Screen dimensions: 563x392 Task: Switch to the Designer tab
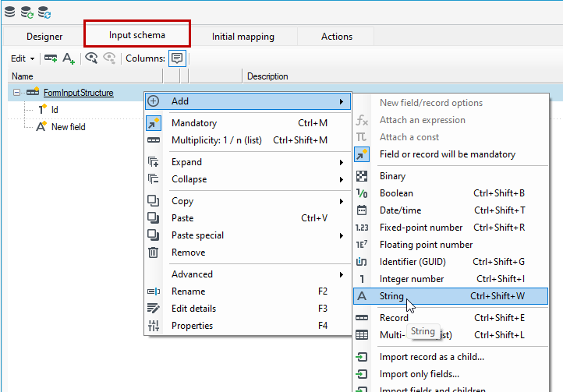click(44, 37)
